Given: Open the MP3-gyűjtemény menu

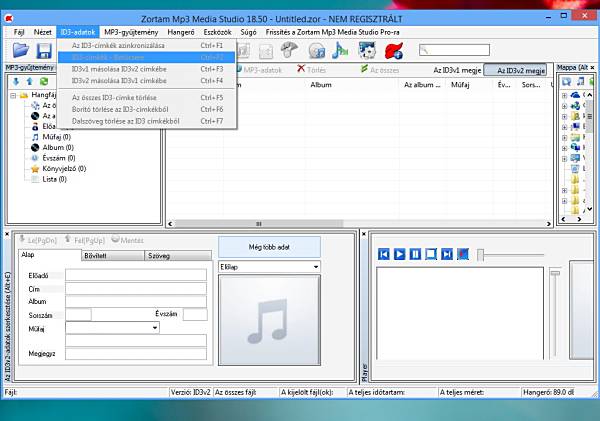Looking at the screenshot, I should click(x=131, y=32).
